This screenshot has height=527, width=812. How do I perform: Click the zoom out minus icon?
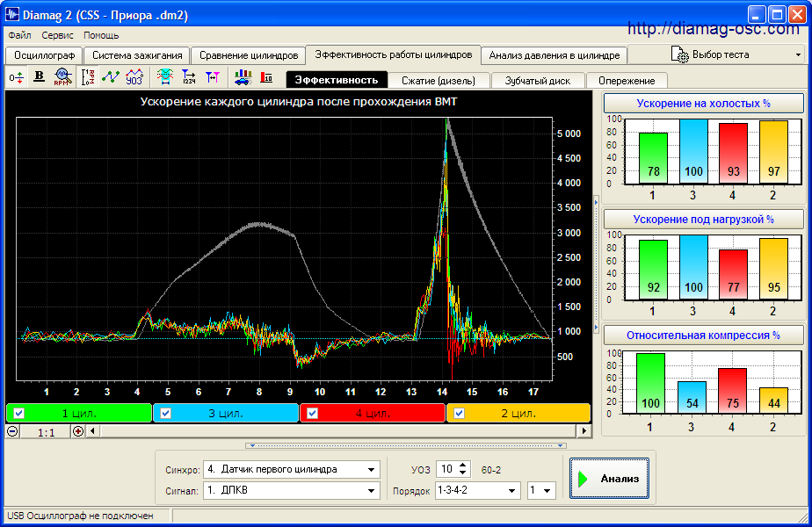pos(12,431)
